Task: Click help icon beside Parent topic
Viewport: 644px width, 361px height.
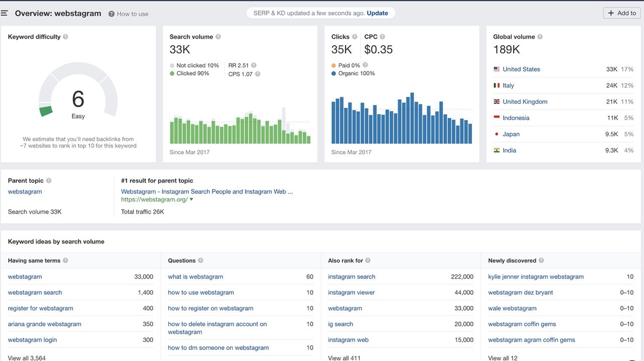Action: (x=49, y=180)
